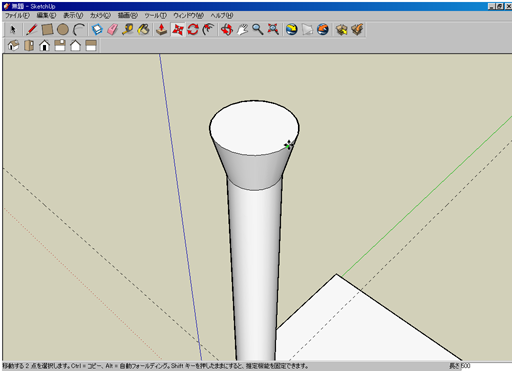This screenshot has height=371, width=512.
Task: Activate the Zoom magnifier tool
Action: pos(258,30)
